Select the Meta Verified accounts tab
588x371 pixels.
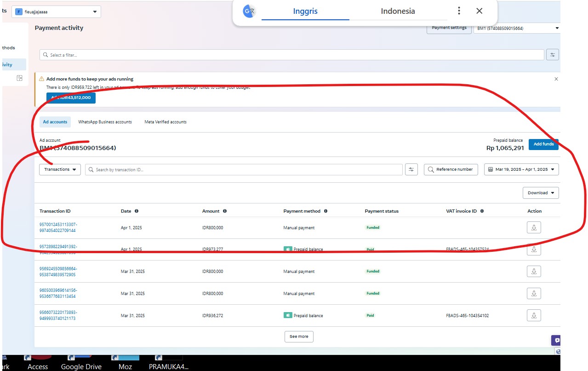(x=166, y=122)
